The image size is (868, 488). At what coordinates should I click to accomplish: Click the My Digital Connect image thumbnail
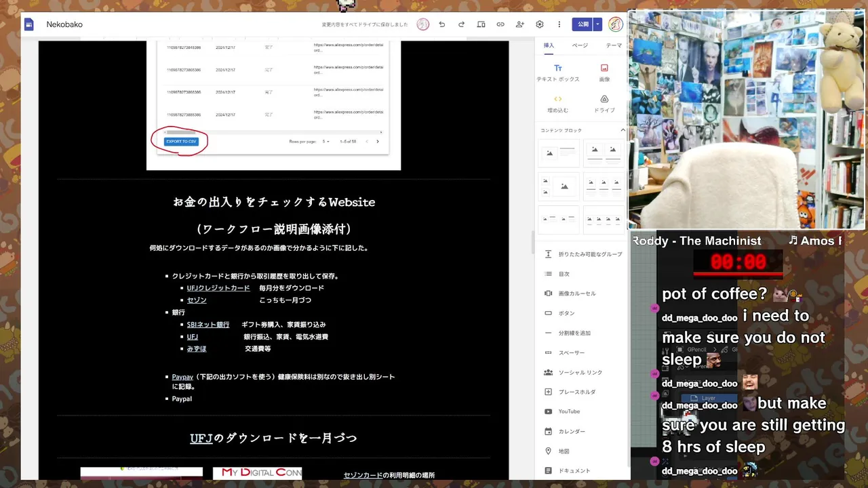pos(257,473)
